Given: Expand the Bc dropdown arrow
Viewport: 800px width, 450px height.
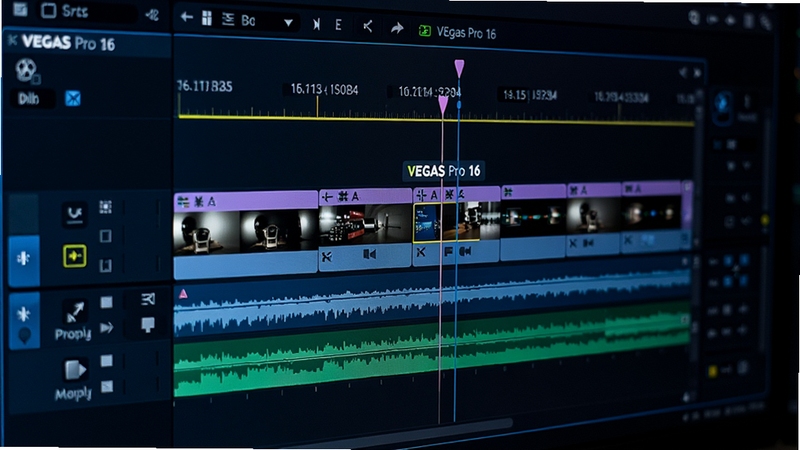Looking at the screenshot, I should [x=288, y=23].
